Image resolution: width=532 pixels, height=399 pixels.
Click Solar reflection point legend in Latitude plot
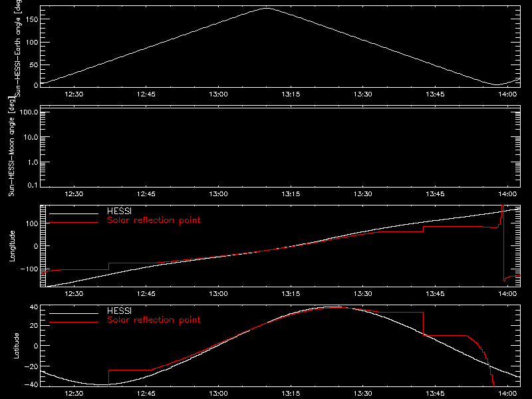pos(154,320)
